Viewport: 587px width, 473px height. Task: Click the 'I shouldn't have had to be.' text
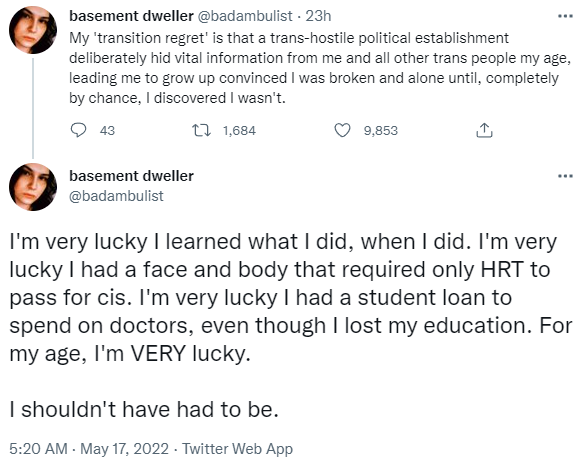(x=144, y=409)
